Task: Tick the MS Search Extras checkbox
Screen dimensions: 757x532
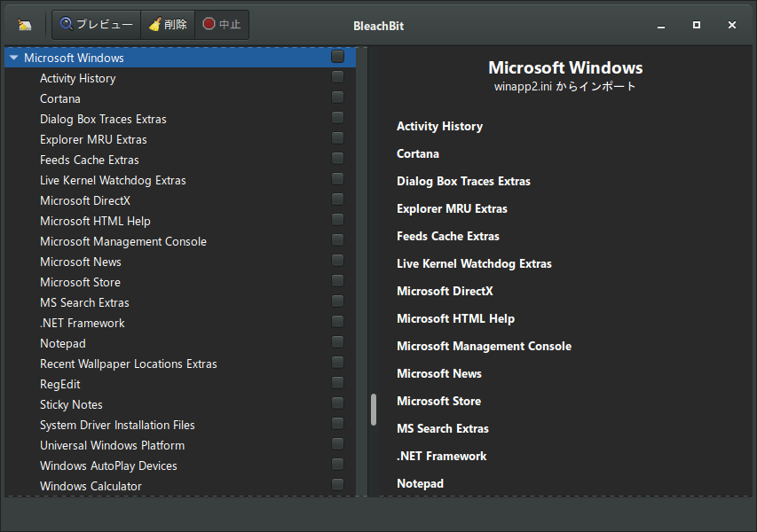Action: click(x=337, y=301)
